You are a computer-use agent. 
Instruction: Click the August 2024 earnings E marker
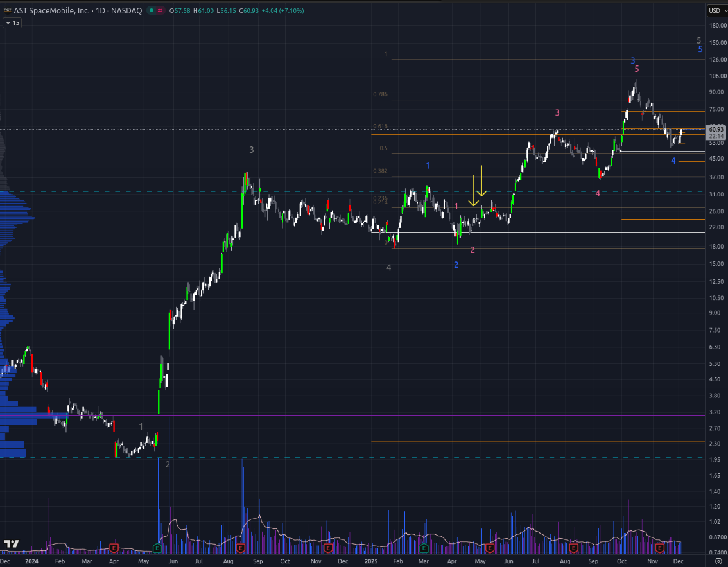(x=241, y=548)
